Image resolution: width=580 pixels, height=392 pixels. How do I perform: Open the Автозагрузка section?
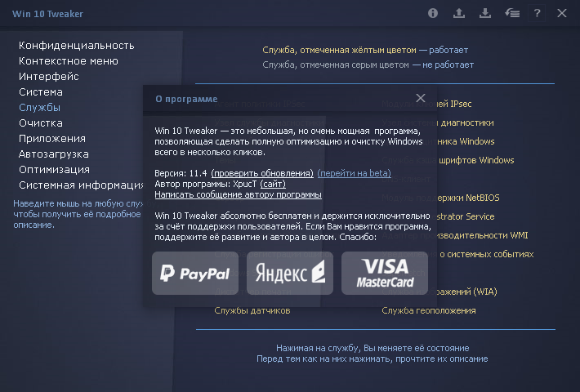pos(54,154)
